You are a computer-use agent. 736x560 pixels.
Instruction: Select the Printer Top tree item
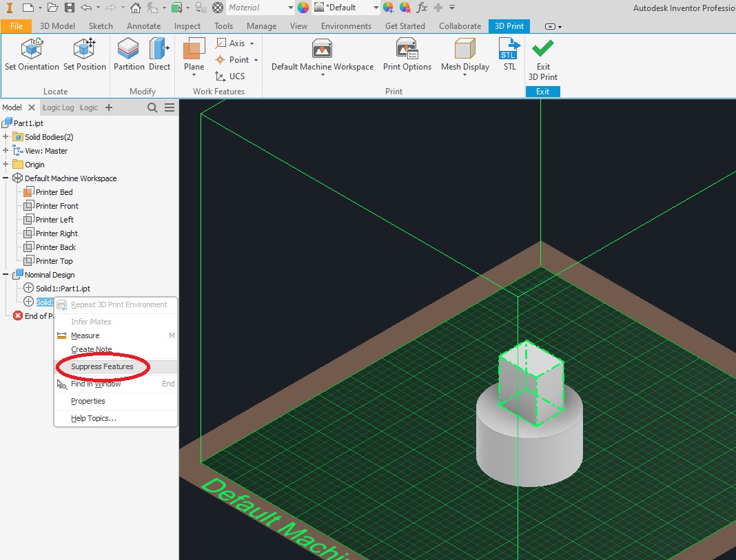[x=54, y=261]
